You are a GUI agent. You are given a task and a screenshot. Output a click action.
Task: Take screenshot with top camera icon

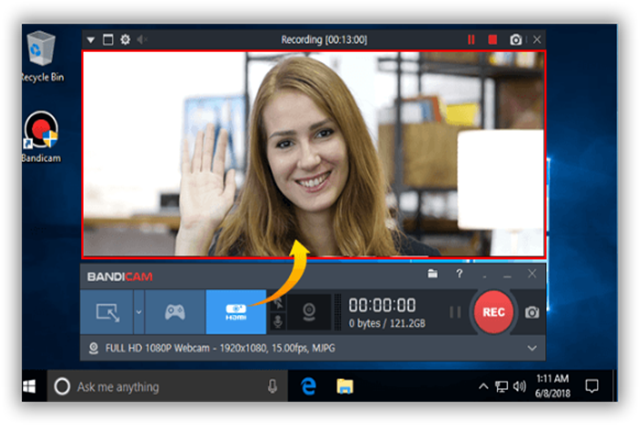[516, 40]
